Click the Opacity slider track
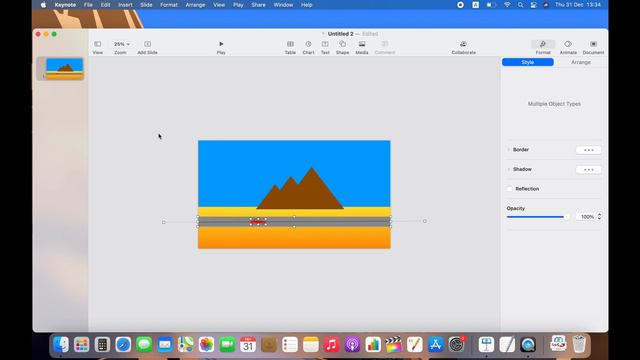 point(538,217)
